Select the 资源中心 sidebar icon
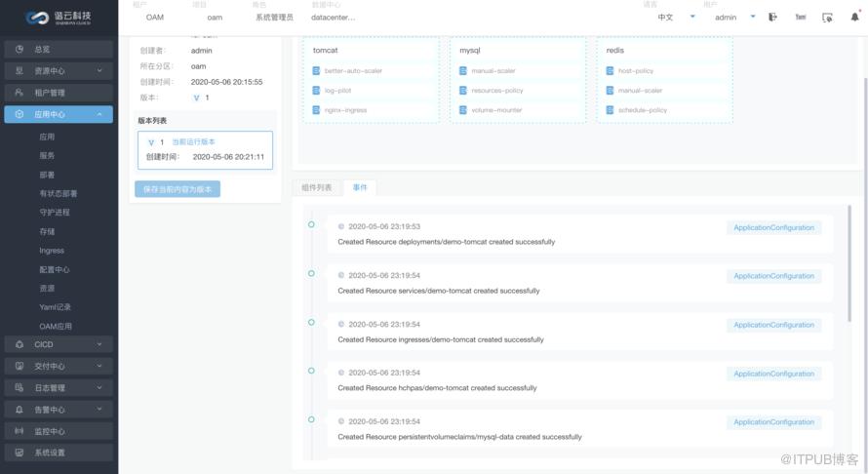 click(x=20, y=71)
